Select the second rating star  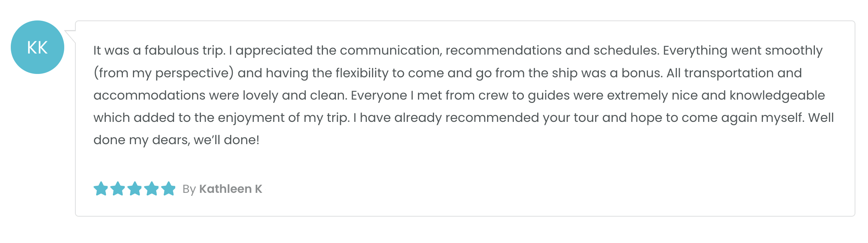tap(118, 189)
